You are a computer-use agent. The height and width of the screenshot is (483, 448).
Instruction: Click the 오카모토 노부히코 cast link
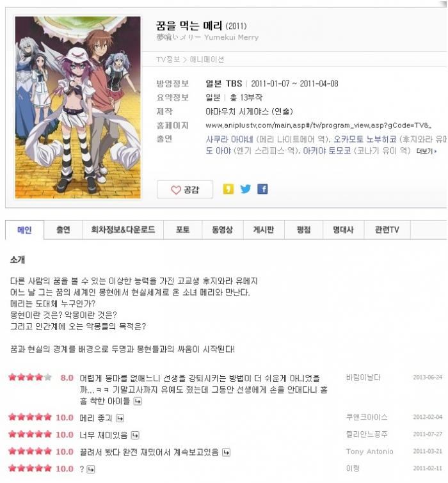pos(365,139)
